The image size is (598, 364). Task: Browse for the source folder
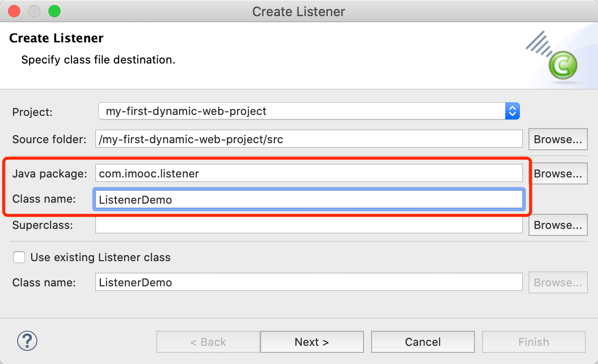click(558, 139)
